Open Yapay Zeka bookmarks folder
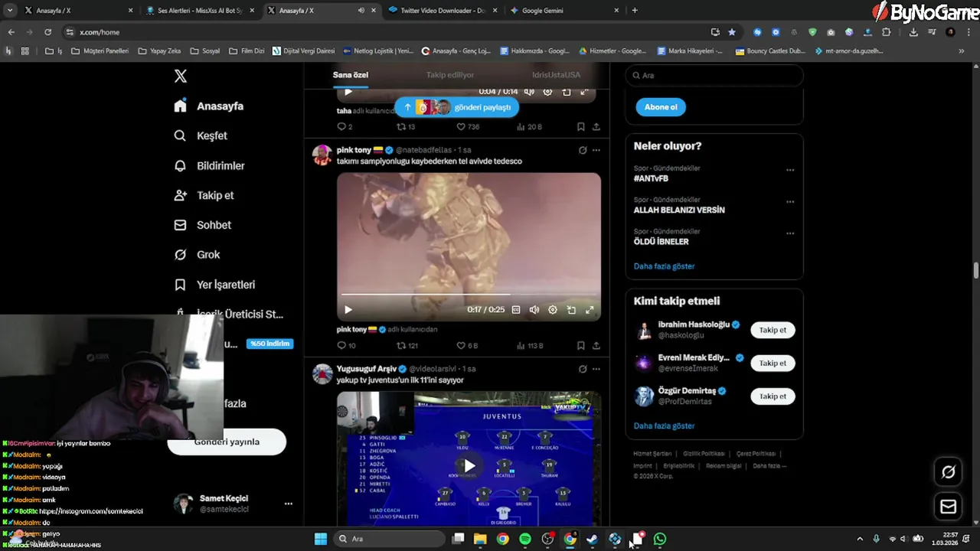This screenshot has height=551, width=980. coord(159,51)
